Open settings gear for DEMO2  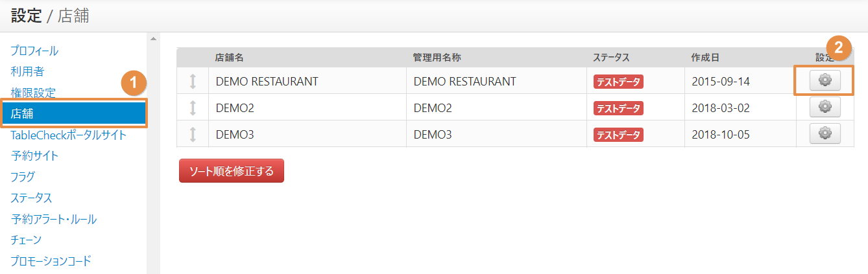click(825, 107)
